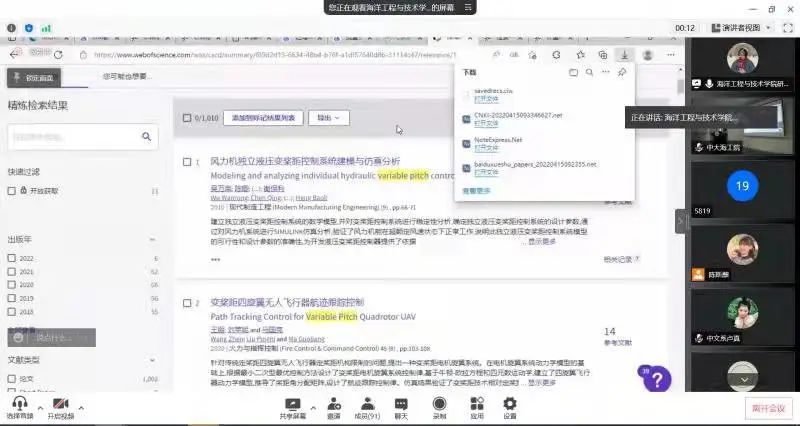Viewport: 800px width, 426px height.
Task: Open the 演讲者视图 view dropdown
Action: click(x=741, y=28)
